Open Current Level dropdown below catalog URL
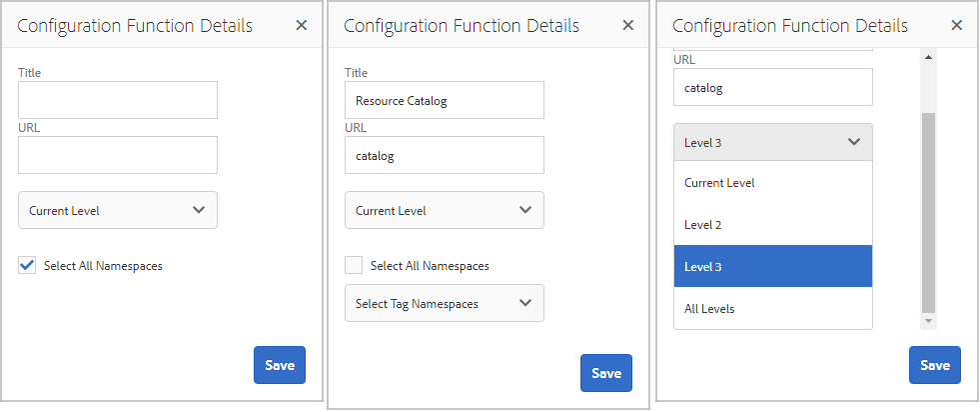 coord(445,210)
